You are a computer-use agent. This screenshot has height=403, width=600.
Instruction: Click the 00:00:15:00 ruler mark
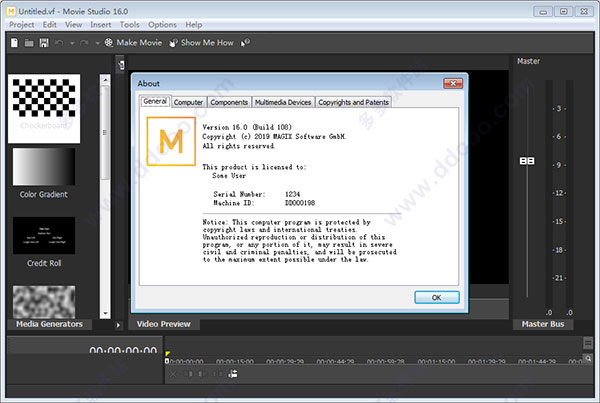235,362
